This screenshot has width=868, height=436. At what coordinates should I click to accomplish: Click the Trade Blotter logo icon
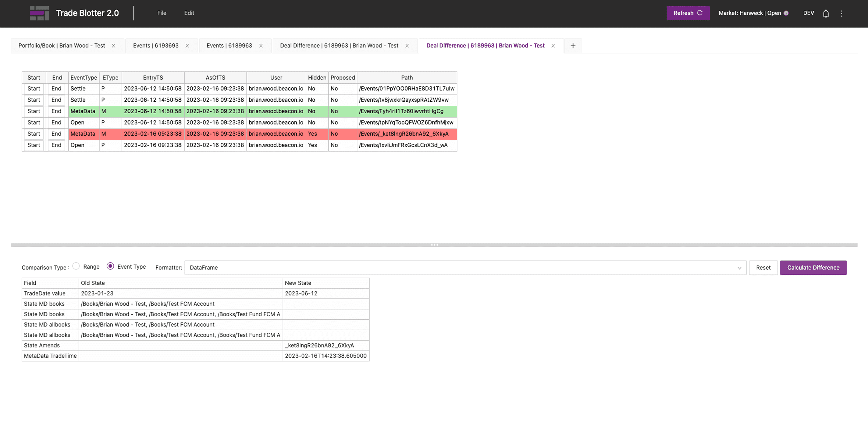coord(39,13)
